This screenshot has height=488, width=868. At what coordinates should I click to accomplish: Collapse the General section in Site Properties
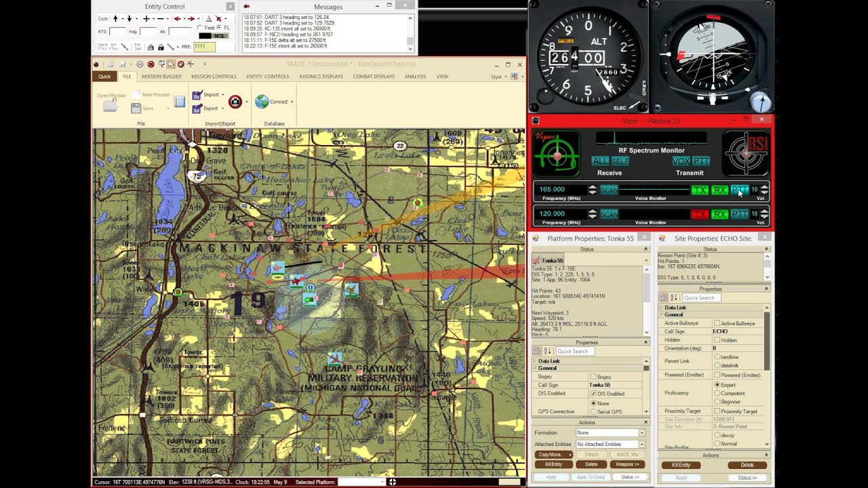click(661, 314)
